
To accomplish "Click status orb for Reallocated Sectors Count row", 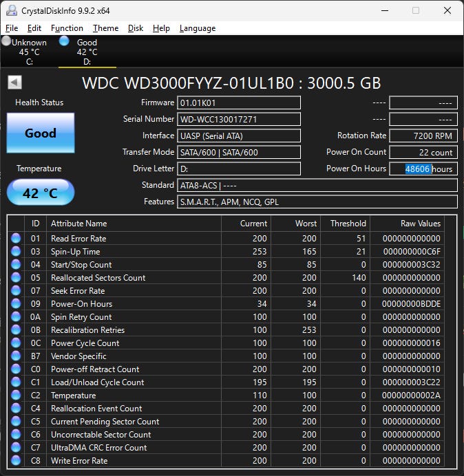I will click(16, 277).
